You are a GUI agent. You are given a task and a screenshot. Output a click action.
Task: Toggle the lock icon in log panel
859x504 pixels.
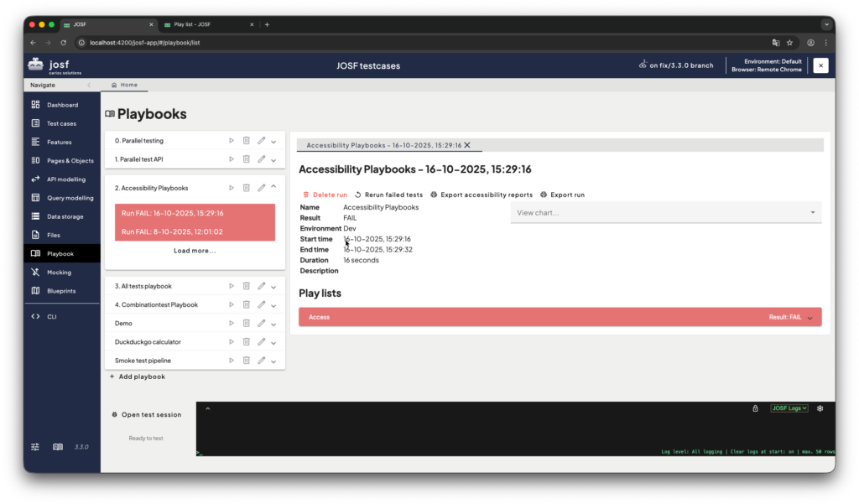(755, 408)
